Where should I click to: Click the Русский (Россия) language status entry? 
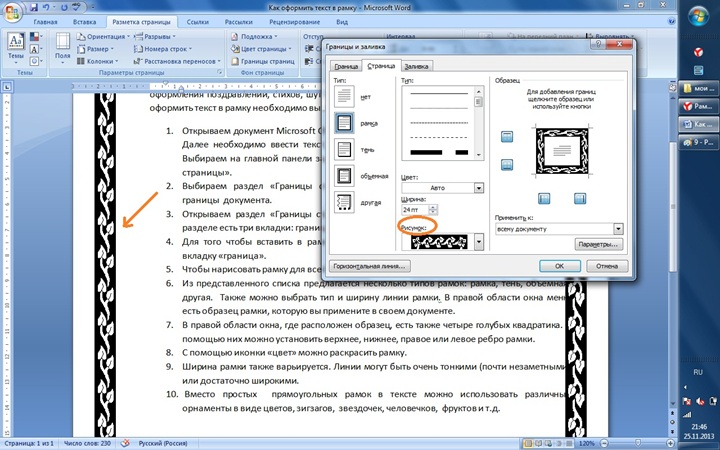(163, 444)
